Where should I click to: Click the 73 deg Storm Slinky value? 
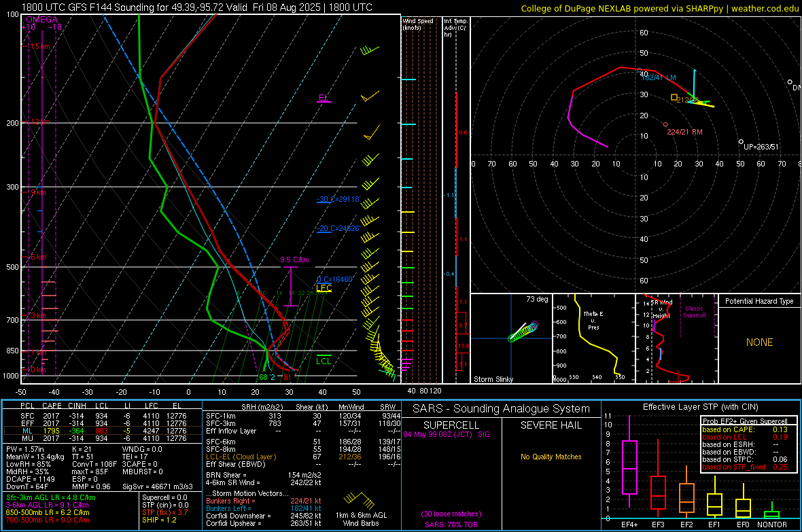tap(537, 299)
